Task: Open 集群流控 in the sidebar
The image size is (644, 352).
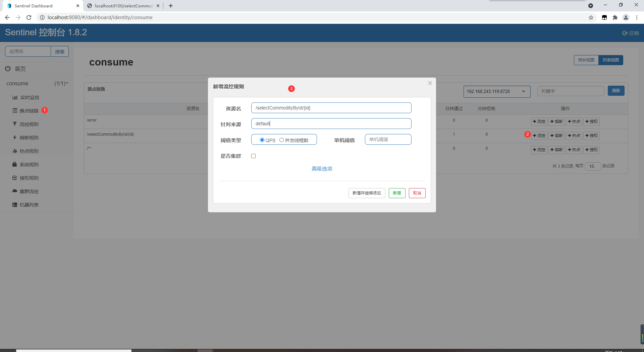Action: 29,191
